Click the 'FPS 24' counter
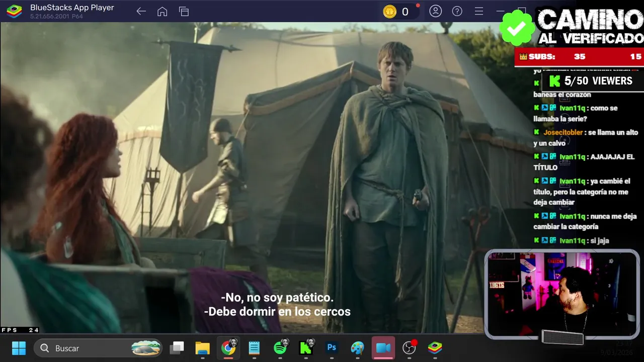Image resolution: width=644 pixels, height=362 pixels. point(20,330)
